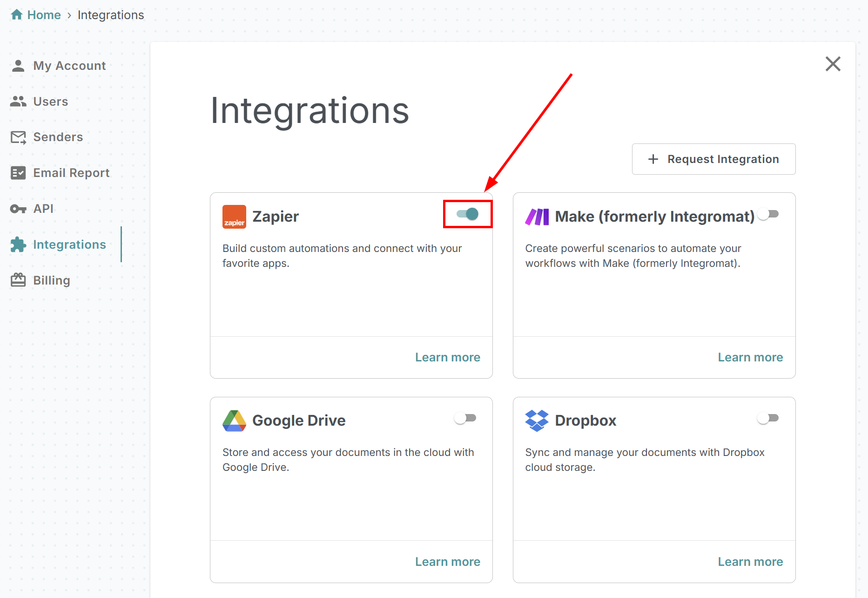Select the Integrations sidebar icon

pyautogui.click(x=19, y=244)
